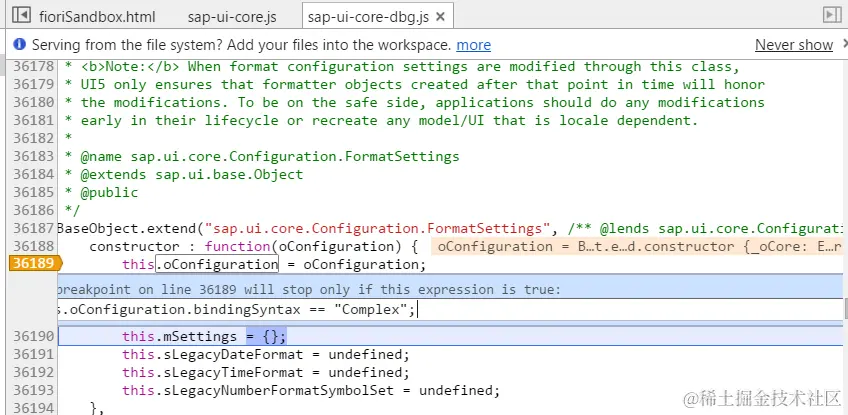Toggle the debugger sidebar pane icon
The image size is (848, 415).
click(x=832, y=15)
